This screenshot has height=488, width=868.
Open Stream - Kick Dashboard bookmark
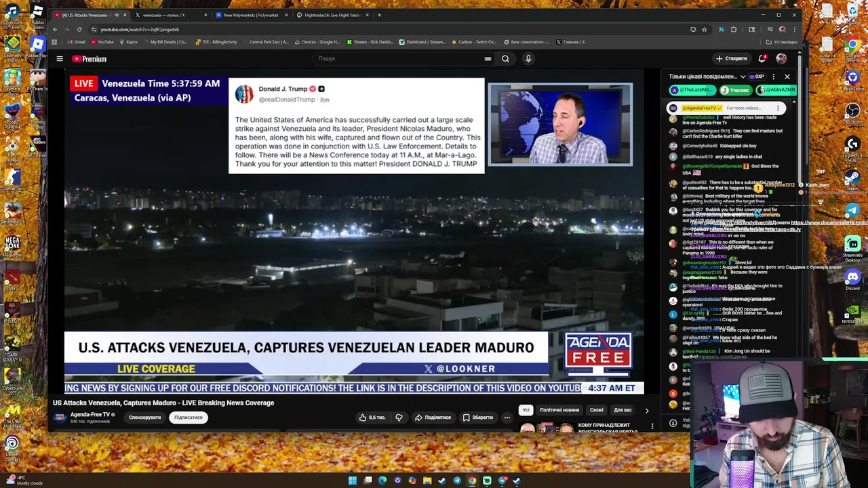pyautogui.click(x=370, y=42)
